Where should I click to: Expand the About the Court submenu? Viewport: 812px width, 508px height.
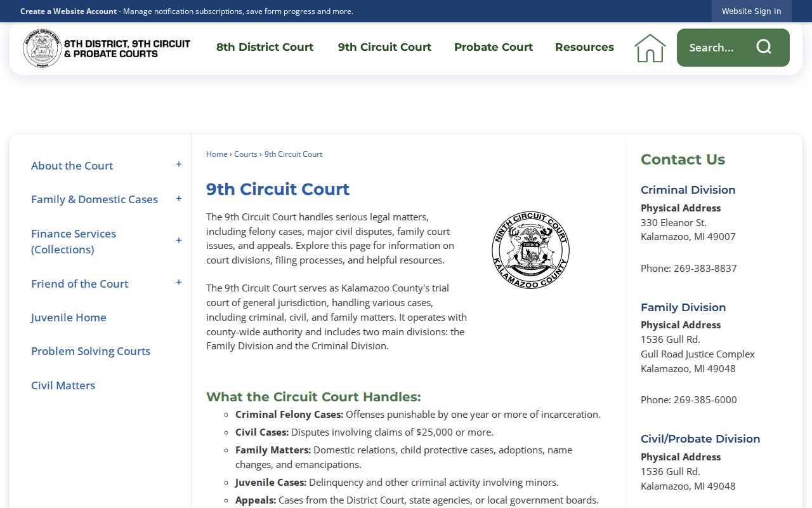[179, 165]
